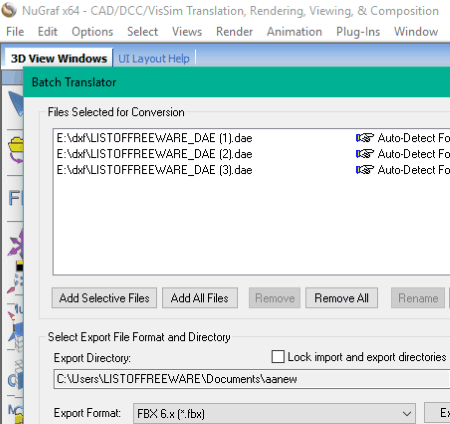Click the Auto-Detect hand icon for DAE (1)
Screen dimensions: 450x424
365,138
